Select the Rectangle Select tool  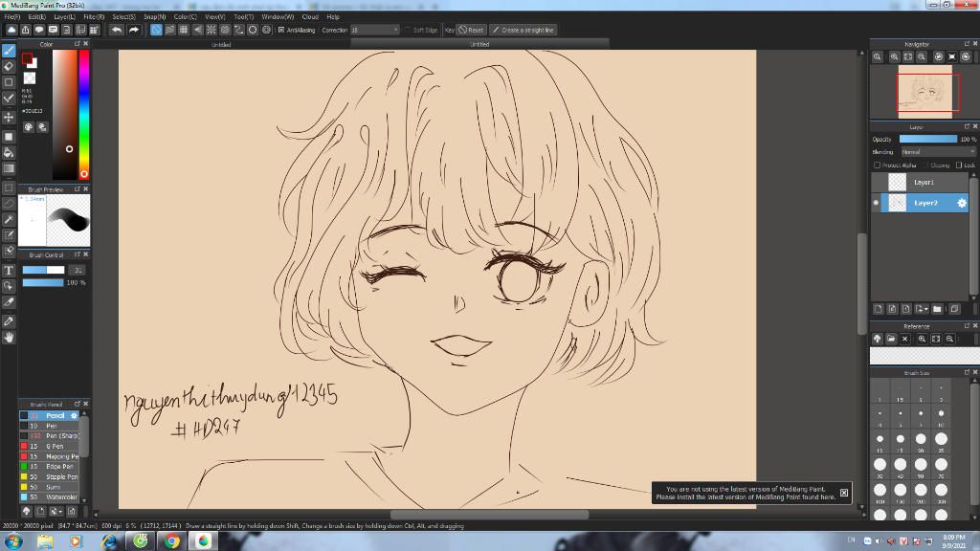(9, 187)
